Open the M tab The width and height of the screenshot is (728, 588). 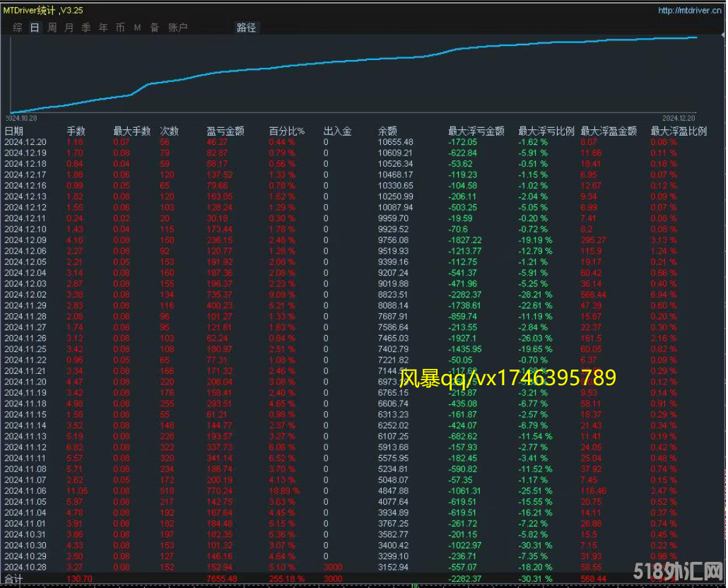(137, 28)
